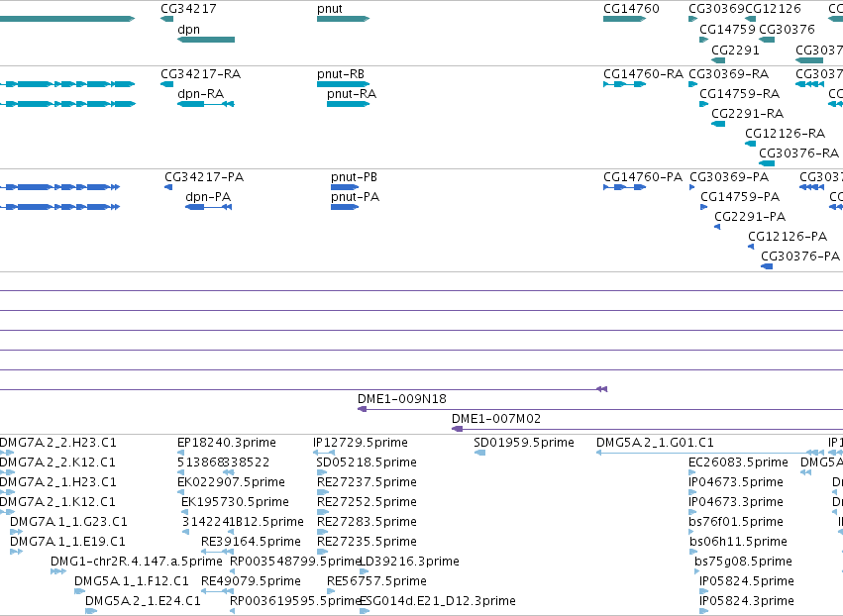
Task: Click the SD01959.5prime EST label
Action: [x=524, y=443]
